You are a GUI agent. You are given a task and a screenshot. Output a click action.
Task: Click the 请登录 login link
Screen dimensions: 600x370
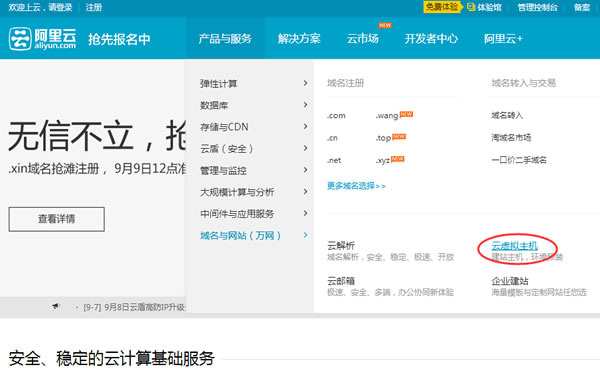[x=60, y=7]
